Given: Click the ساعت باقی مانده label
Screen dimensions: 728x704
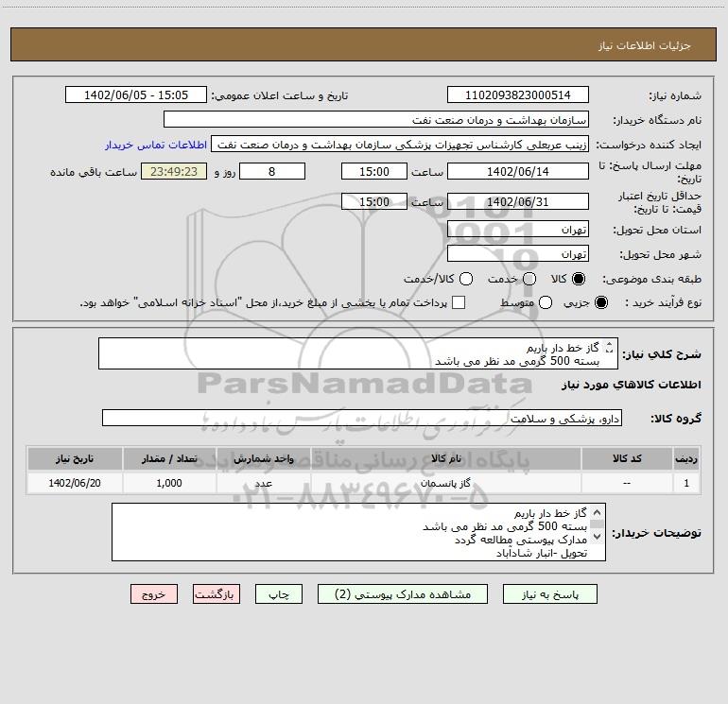Looking at the screenshot, I should pos(94,172).
